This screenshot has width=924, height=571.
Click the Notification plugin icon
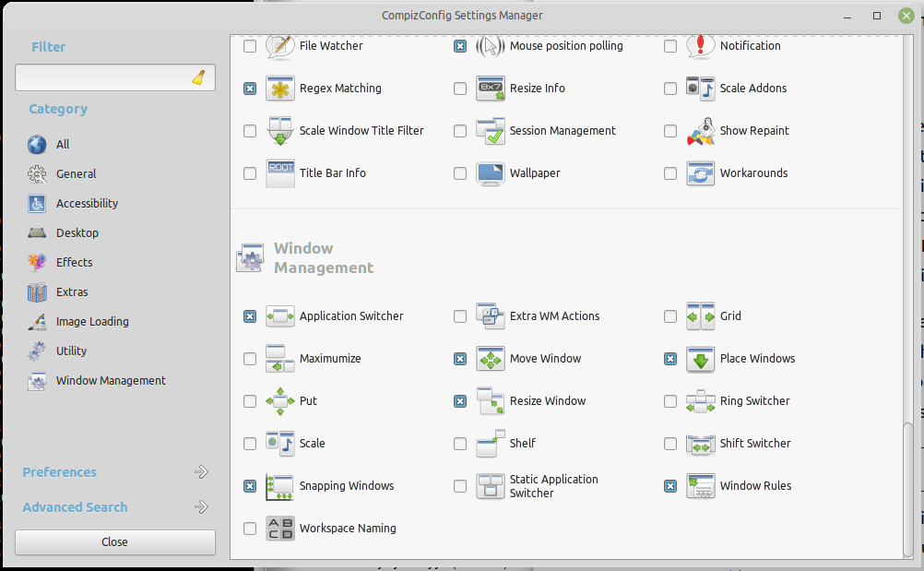pyautogui.click(x=701, y=46)
